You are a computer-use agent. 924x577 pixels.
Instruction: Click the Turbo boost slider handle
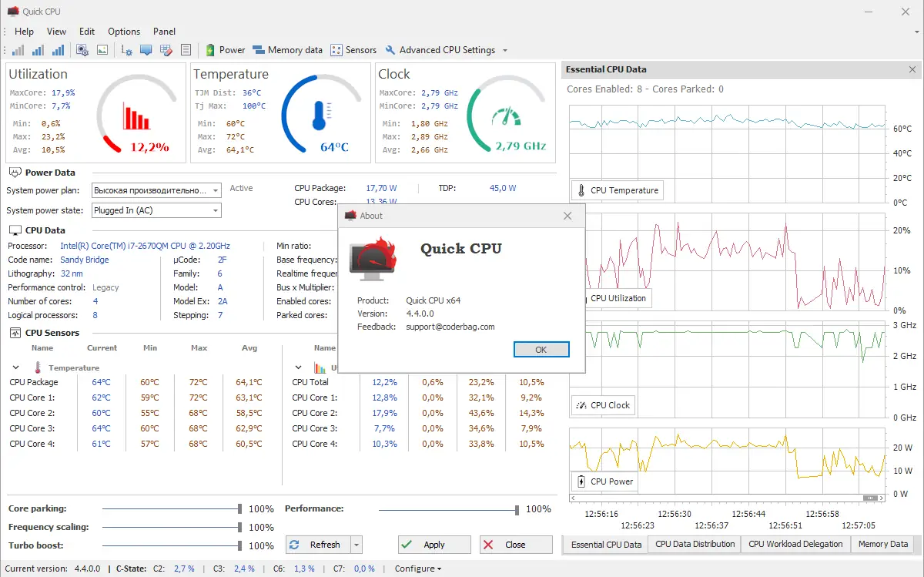[240, 545]
